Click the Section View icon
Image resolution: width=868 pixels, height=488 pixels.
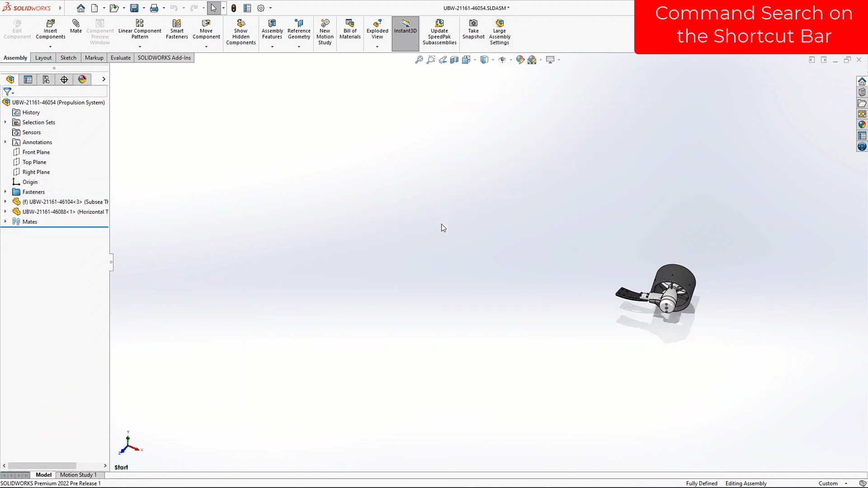tap(454, 60)
